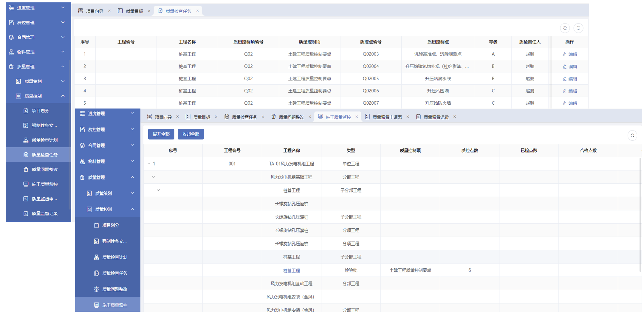Click the 展开全部 button

(x=161, y=134)
